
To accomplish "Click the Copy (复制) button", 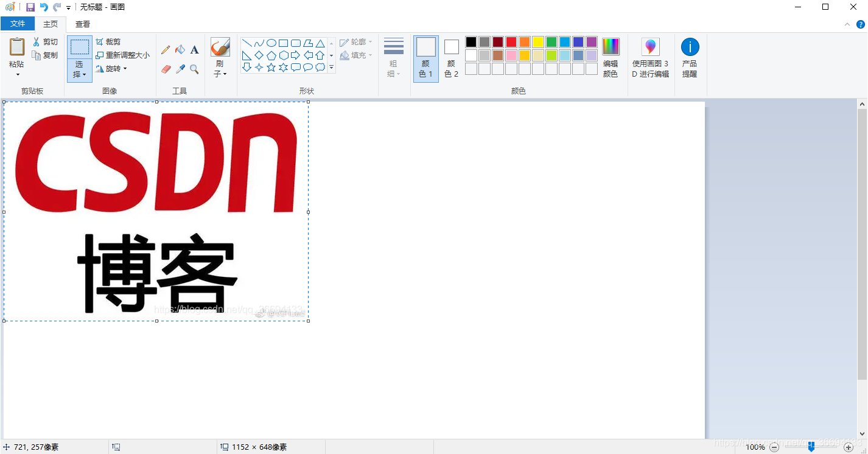I will [x=45, y=55].
